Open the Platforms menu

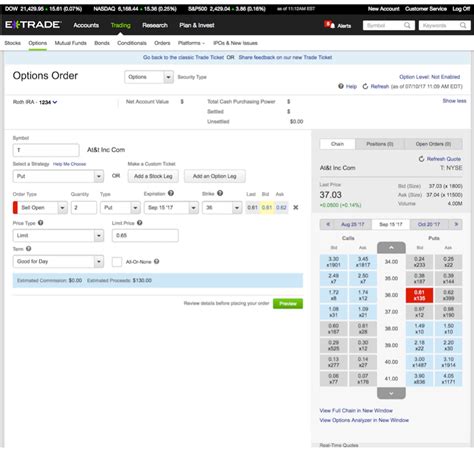click(191, 43)
